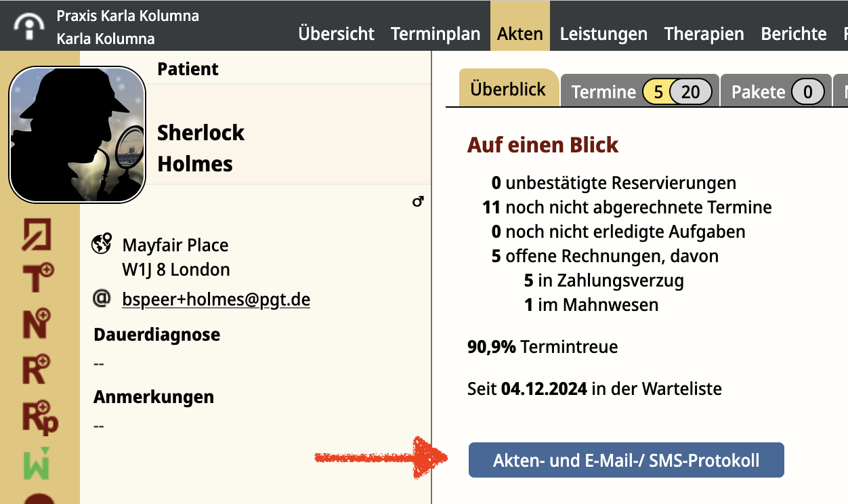This screenshot has height=504, width=848.
Task: Open the Leistungen menu item
Action: pos(603,34)
